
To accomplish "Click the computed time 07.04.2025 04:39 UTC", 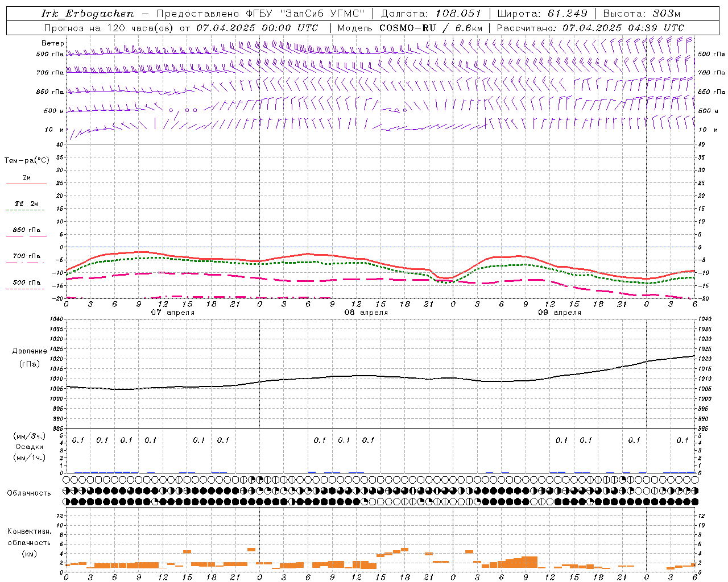I will pos(623,28).
